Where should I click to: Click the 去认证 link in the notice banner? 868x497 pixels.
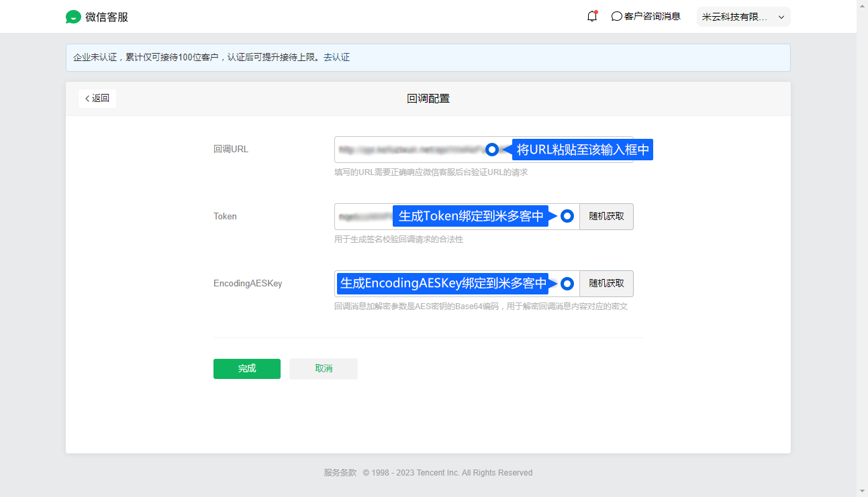337,58
